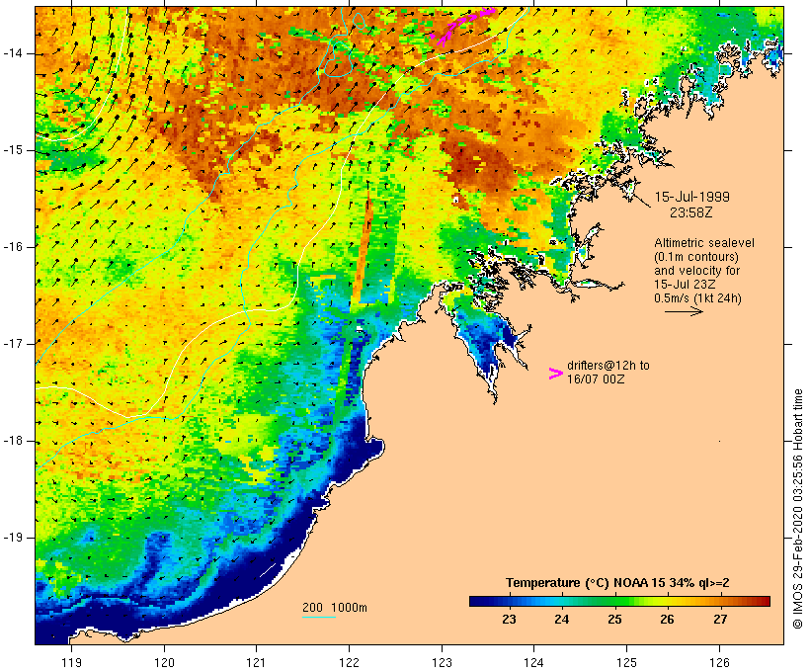Screen dimensions: 810x672
Task: Click the velocity scale reference arrow
Action: point(684,311)
